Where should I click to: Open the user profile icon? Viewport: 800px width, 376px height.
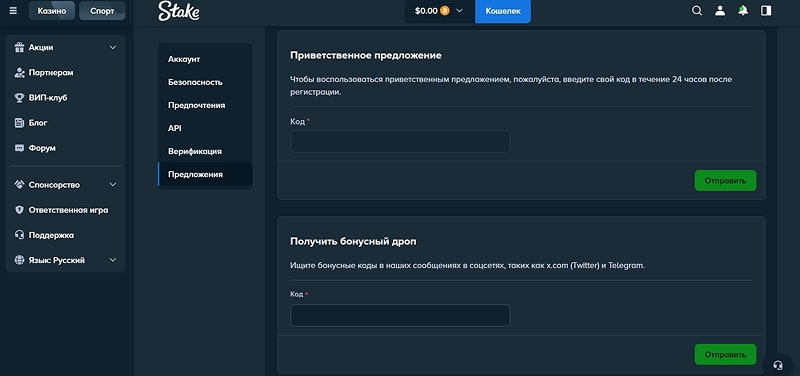(720, 11)
